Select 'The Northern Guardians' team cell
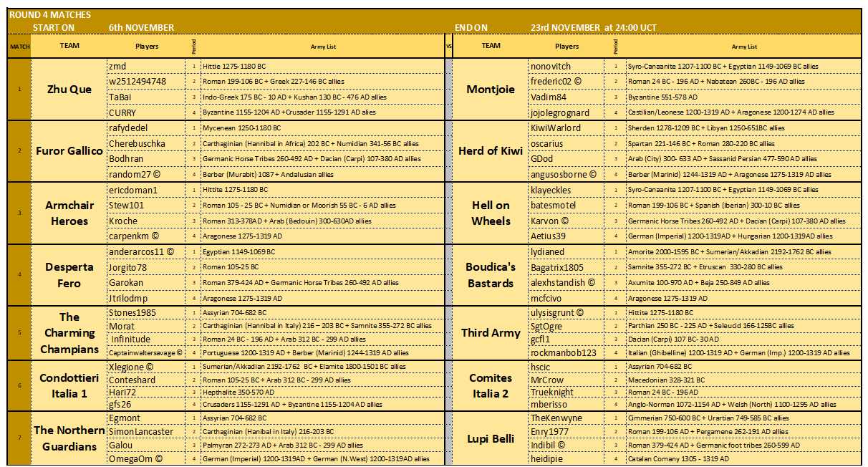868x467 pixels. (69, 438)
